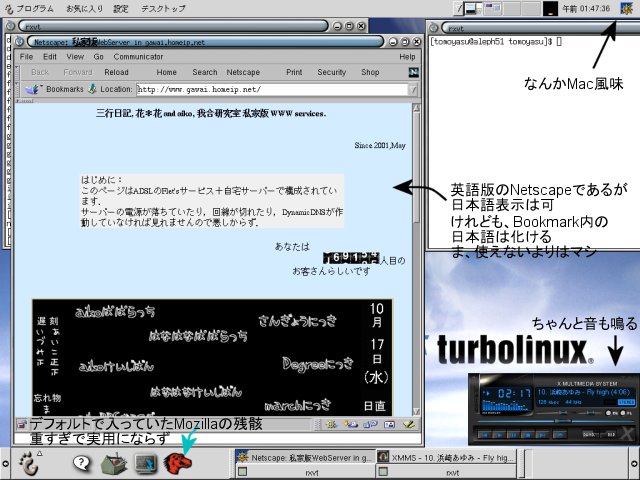Open Newsgroups from Netscape component bar
Screen dimensions: 640x480
(371, 424)
